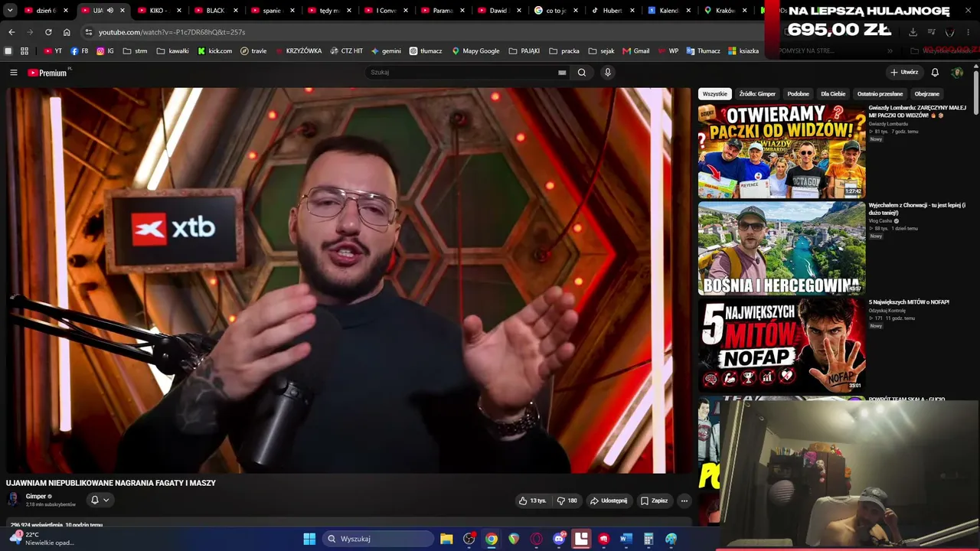
Task: Open the 5 Największych Mitów NoFap thumbnail
Action: click(x=782, y=345)
